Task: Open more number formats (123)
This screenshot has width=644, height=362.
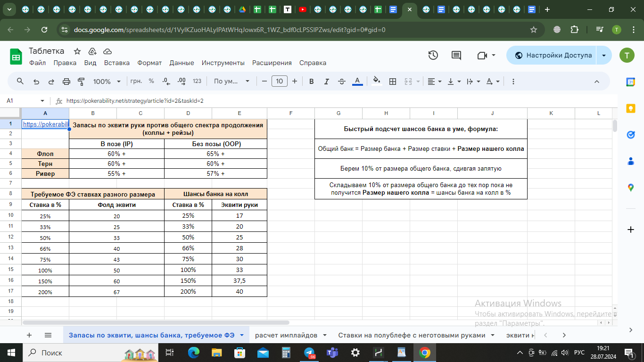Action: click(197, 81)
